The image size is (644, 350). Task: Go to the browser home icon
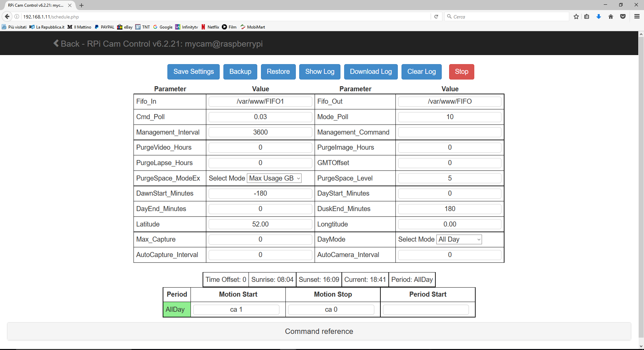pos(611,16)
